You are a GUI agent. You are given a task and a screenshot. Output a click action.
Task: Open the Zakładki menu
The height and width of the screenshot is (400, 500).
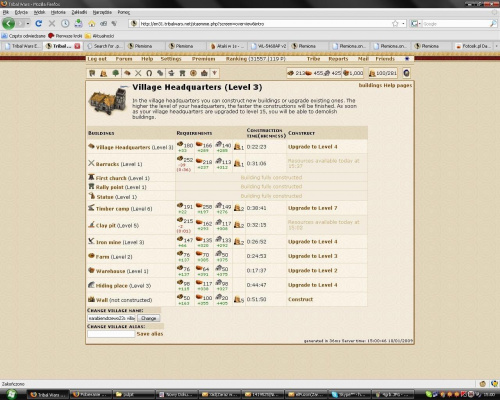79,12
